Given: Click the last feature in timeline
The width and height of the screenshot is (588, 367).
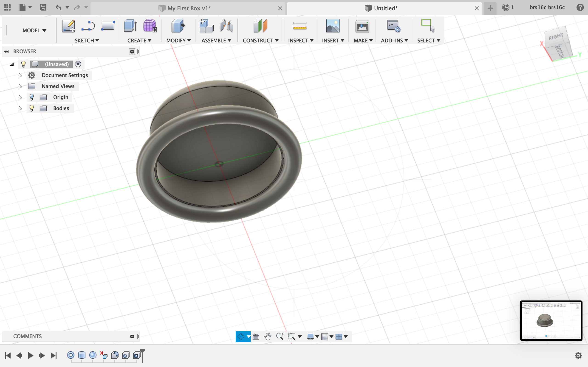Looking at the screenshot, I should click(137, 355).
